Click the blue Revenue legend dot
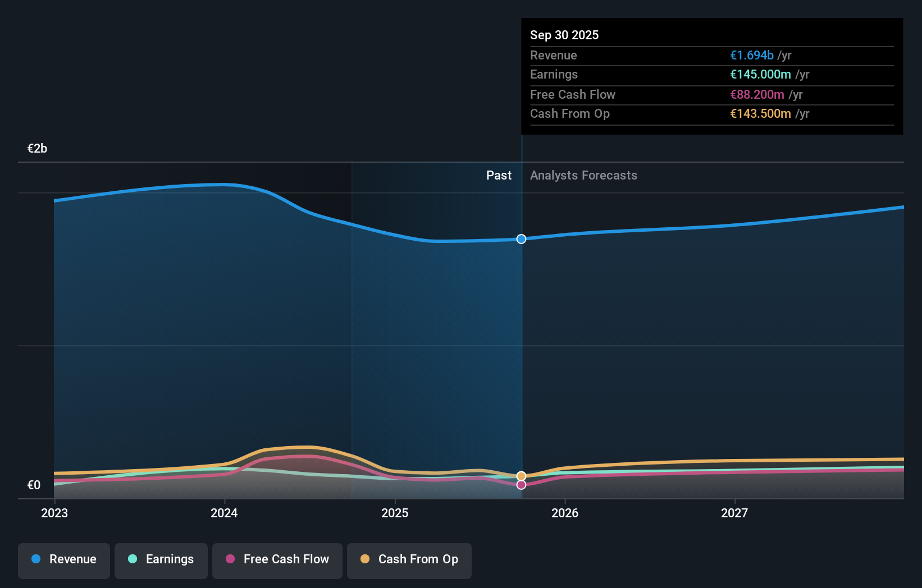This screenshot has height=588, width=922. click(x=37, y=559)
